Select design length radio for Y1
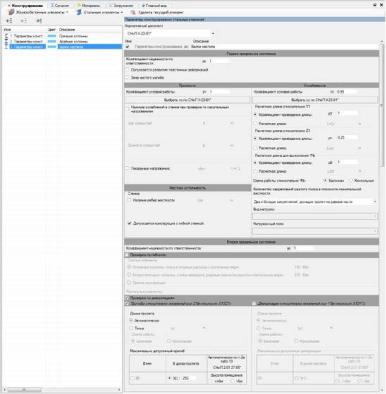 click(256, 124)
